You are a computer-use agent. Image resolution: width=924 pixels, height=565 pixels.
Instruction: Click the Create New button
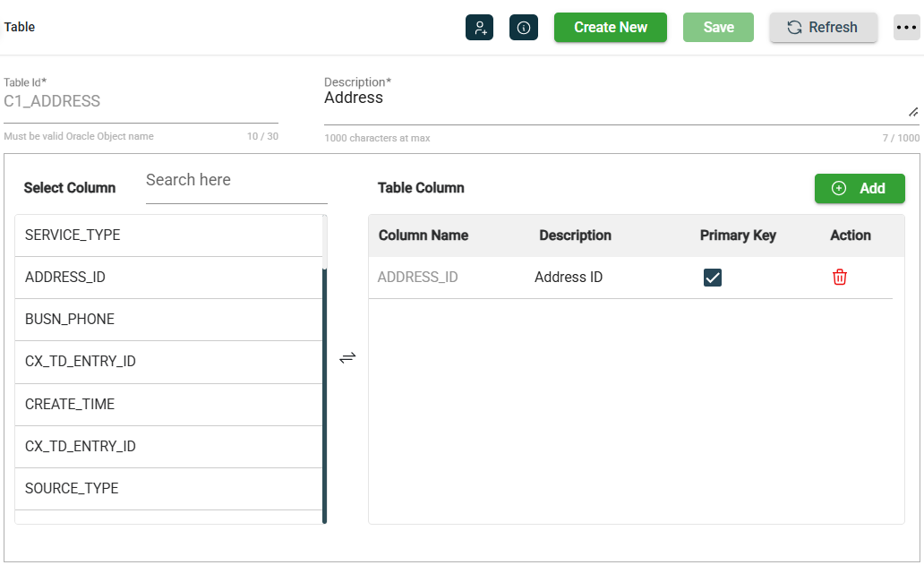tap(610, 27)
